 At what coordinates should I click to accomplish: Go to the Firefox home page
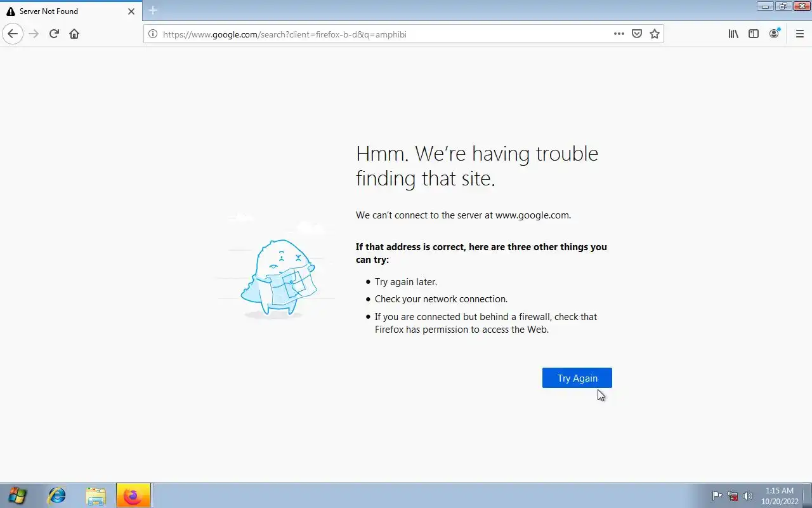point(74,34)
